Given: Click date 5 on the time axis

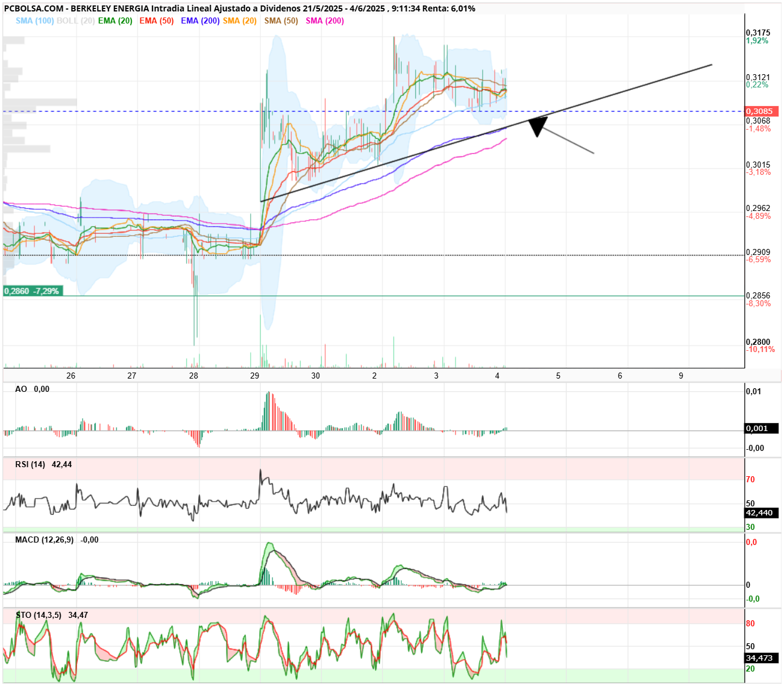Looking at the screenshot, I should (558, 376).
